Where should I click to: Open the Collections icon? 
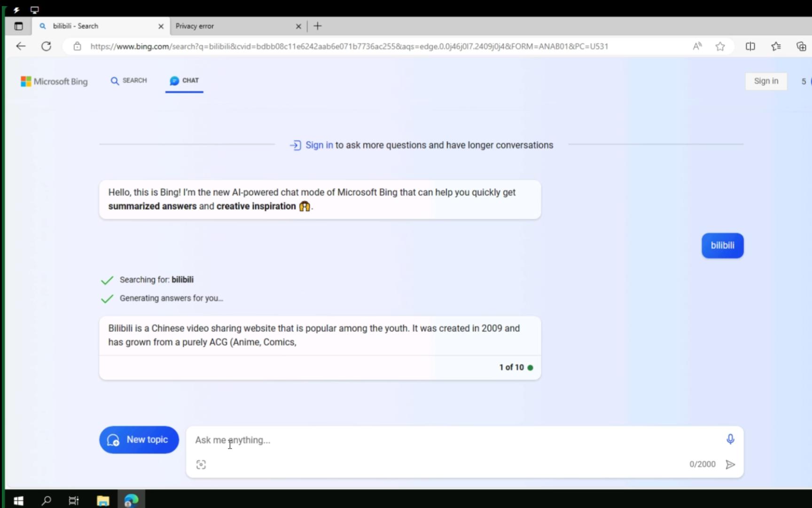(x=801, y=46)
